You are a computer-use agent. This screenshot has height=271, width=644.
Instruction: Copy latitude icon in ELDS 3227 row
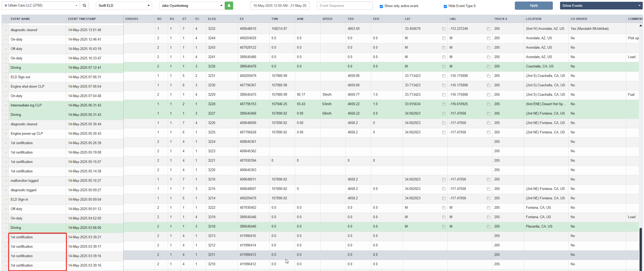point(444,114)
